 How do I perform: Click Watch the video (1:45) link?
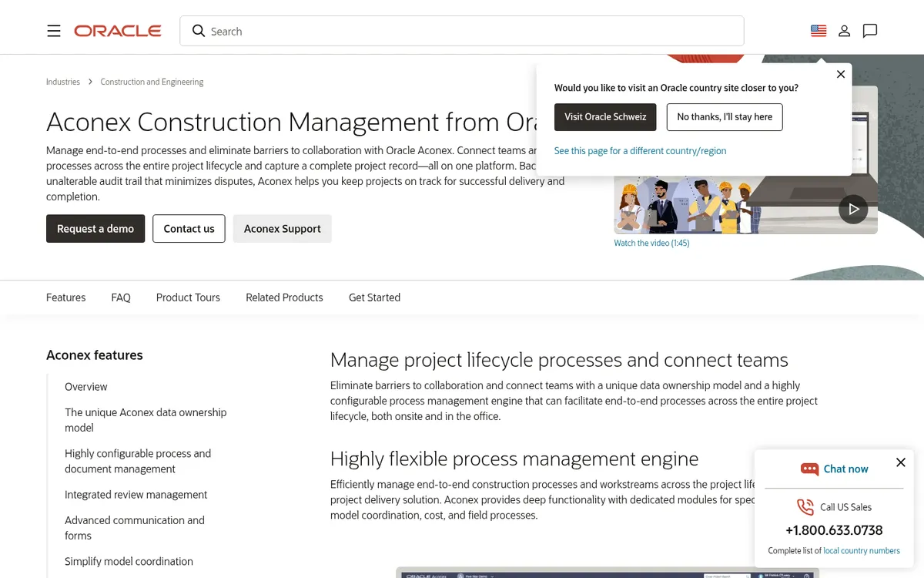(x=651, y=243)
